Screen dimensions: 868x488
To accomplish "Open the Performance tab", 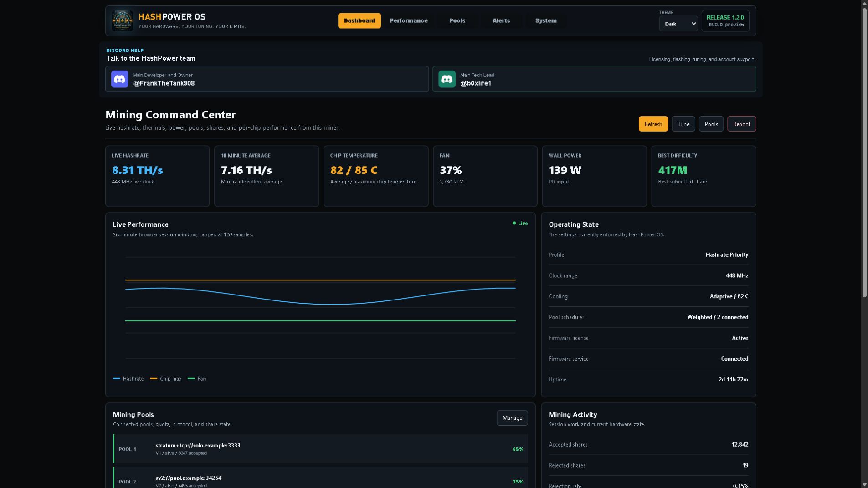I will click(409, 20).
